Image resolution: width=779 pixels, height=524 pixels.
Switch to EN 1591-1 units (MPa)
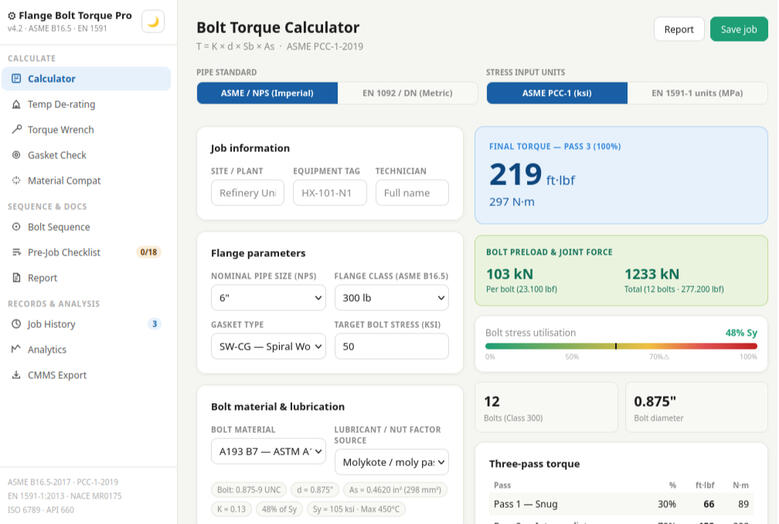pos(697,93)
